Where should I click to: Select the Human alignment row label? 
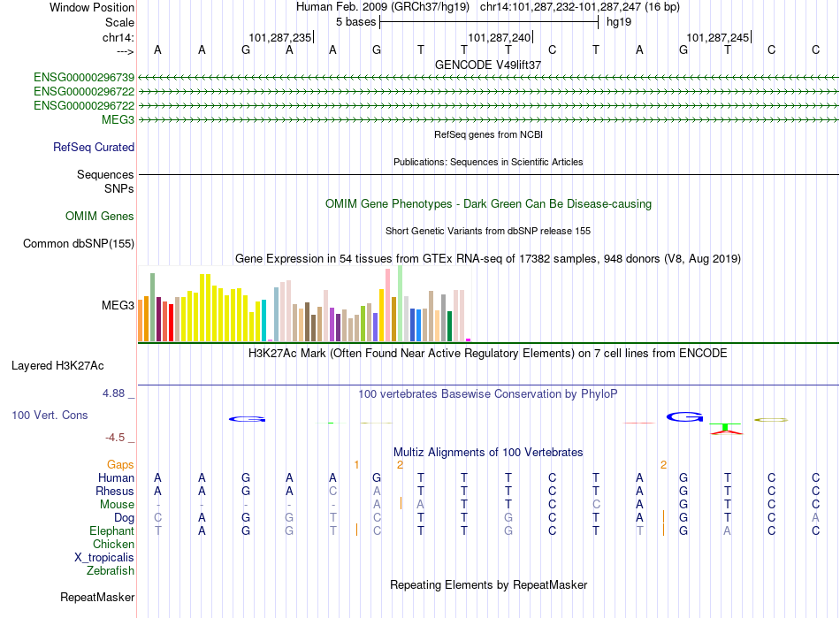[x=116, y=478]
